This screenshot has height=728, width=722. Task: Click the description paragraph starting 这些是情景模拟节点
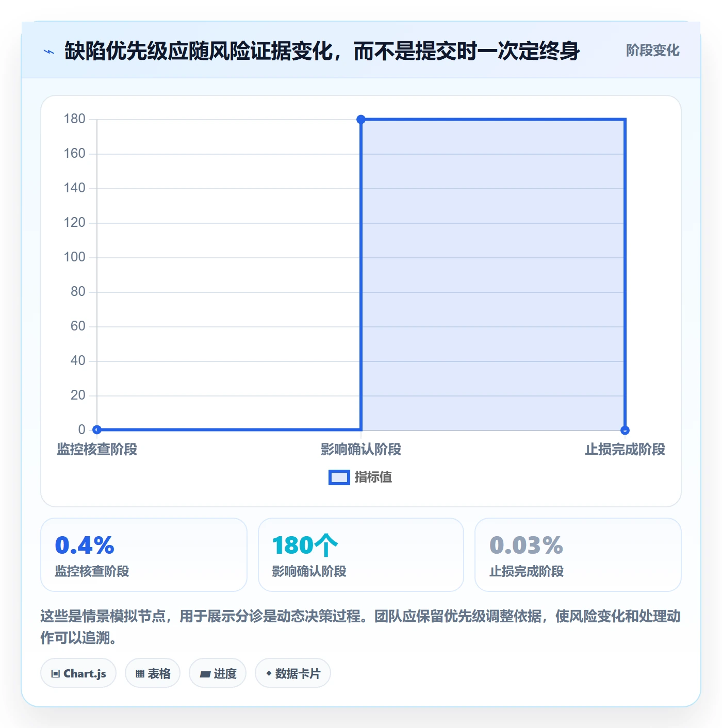click(x=360, y=627)
